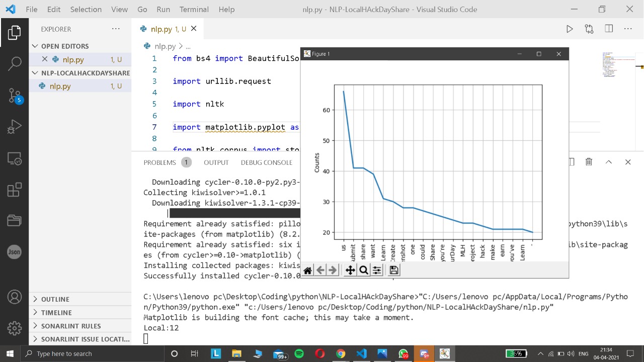Viewport: 644px width, 362px height.
Task: Select the zoom-to-rectangle tool in Figure 1
Action: pyautogui.click(x=363, y=270)
